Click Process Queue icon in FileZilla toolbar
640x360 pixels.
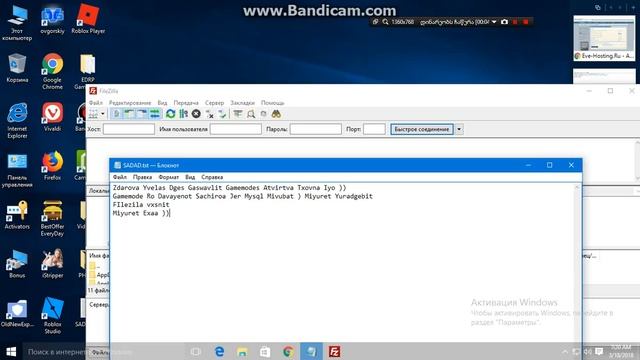pos(183,114)
